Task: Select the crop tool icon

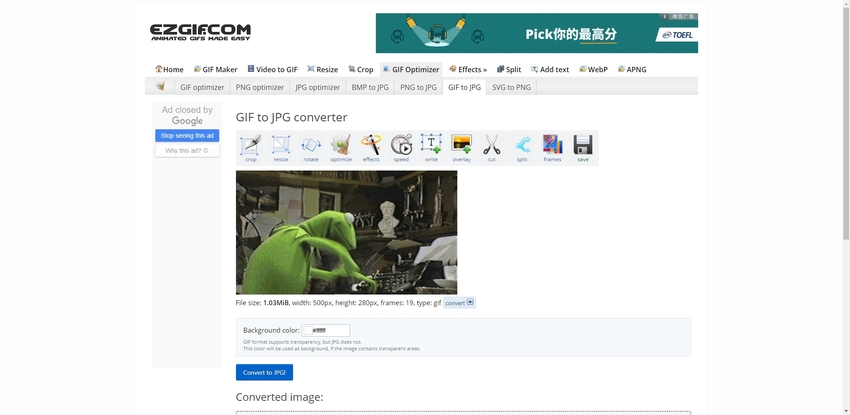Action: click(x=251, y=147)
